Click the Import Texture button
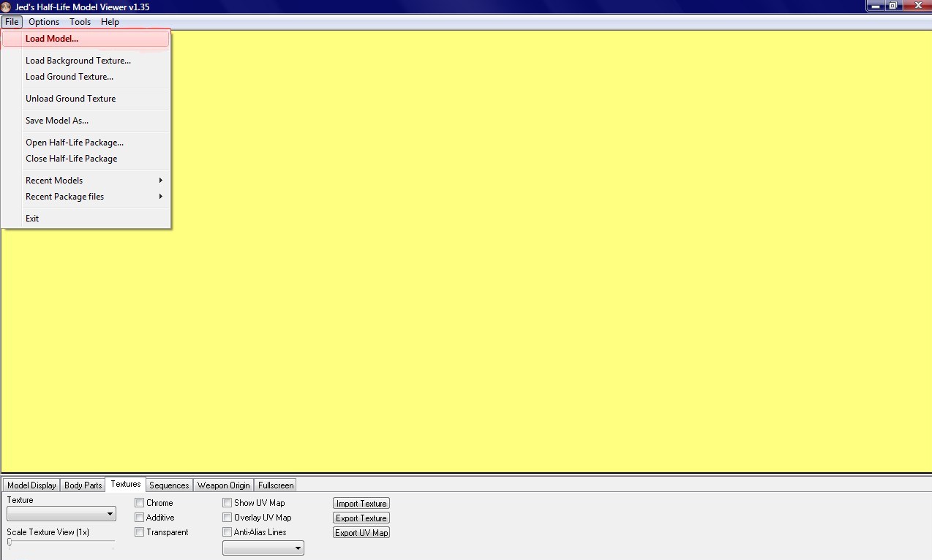This screenshot has height=560, width=932. coord(361,504)
